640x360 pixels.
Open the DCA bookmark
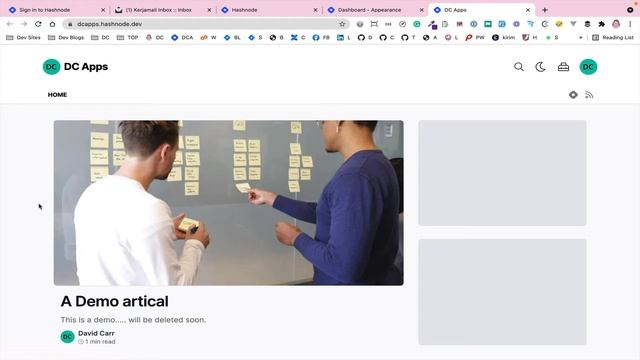[182, 37]
